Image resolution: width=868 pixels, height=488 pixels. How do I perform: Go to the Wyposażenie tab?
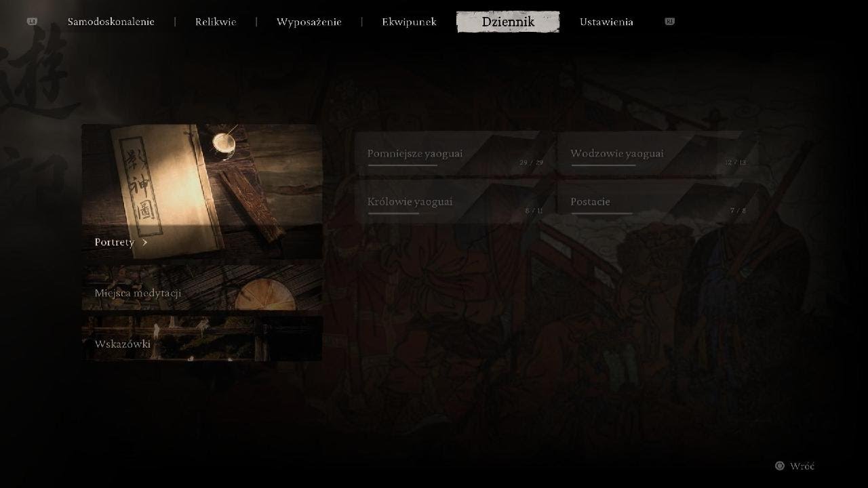(x=309, y=22)
